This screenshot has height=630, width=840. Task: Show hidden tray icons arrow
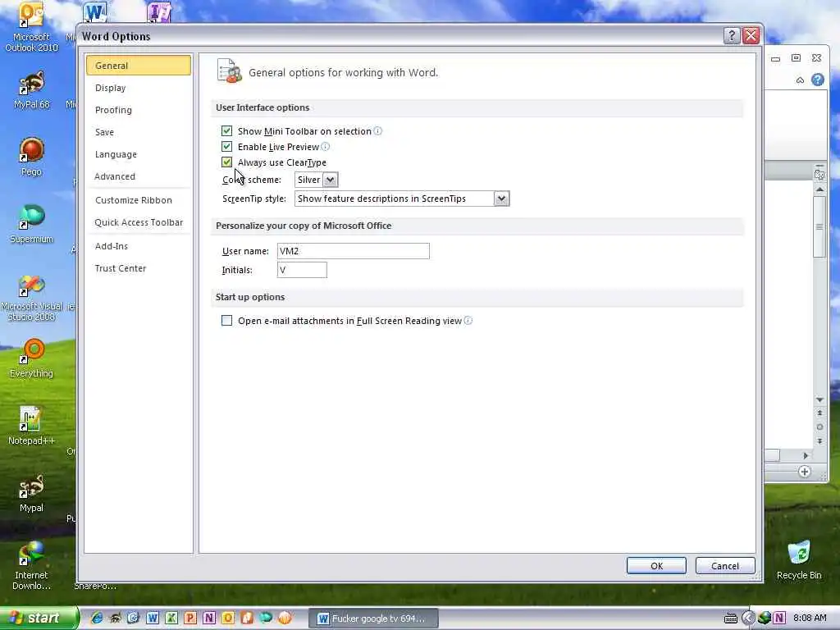pyautogui.click(x=748, y=618)
